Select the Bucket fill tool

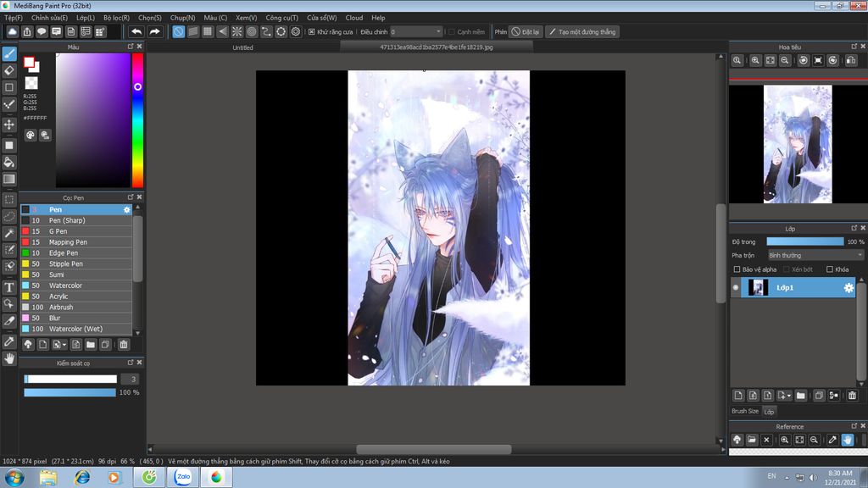(x=9, y=162)
